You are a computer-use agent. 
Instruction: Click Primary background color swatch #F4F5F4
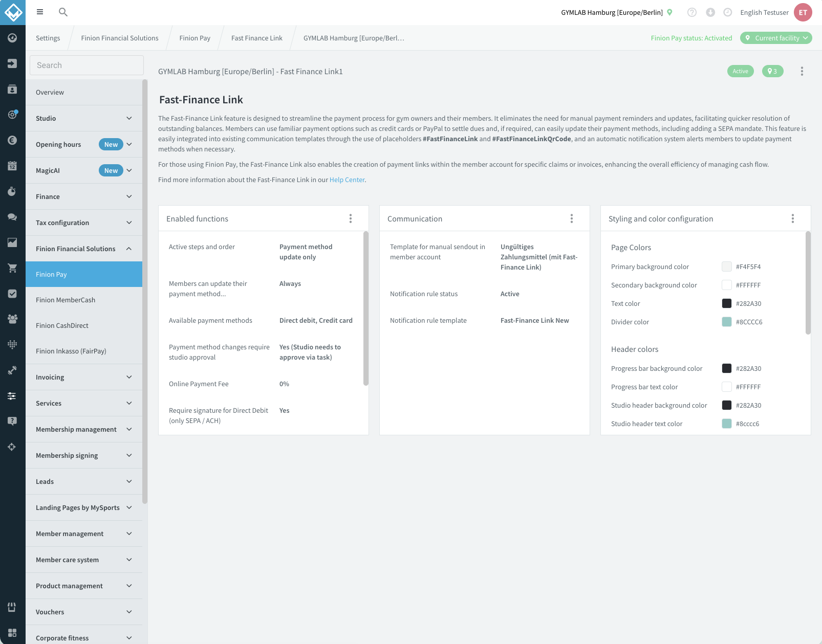tap(727, 267)
